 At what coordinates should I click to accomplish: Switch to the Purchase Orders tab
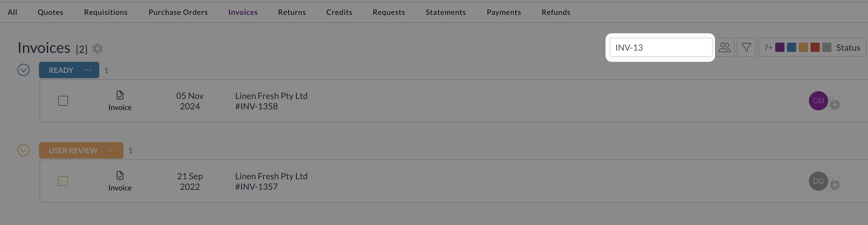click(x=178, y=12)
